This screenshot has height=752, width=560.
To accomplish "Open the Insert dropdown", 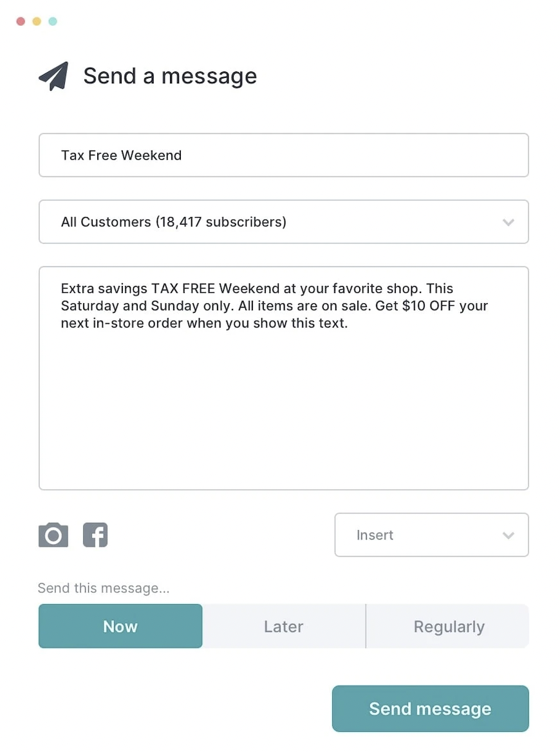I will [x=431, y=535].
